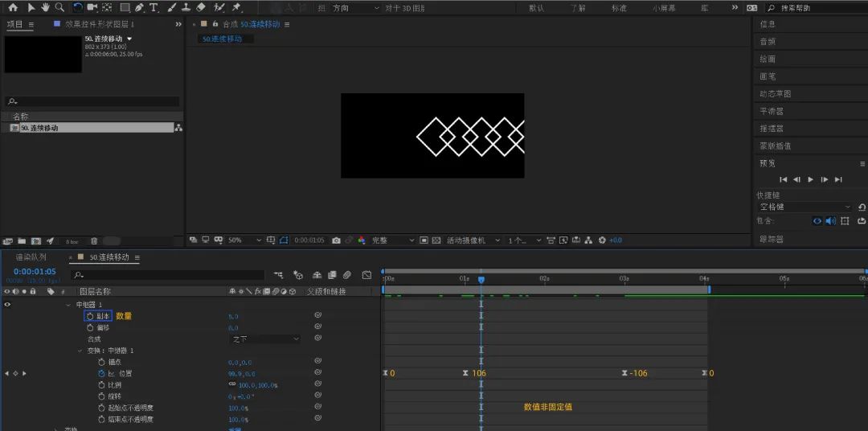Toggle the transparency grid icon
The image size is (868, 431).
tap(436, 240)
